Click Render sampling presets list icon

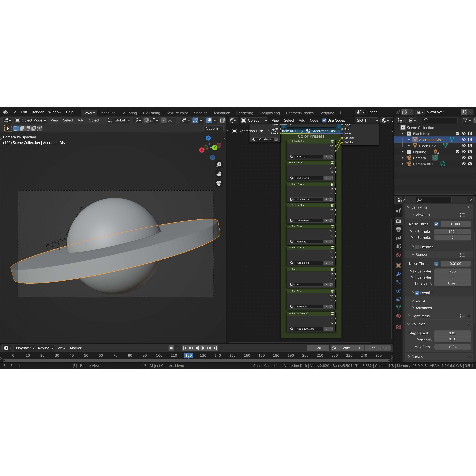(x=462, y=254)
